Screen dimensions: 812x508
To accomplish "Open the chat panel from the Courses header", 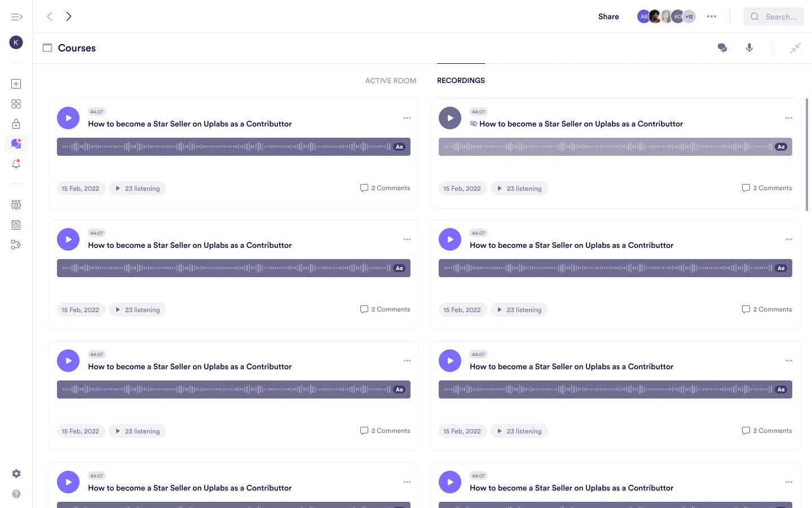I will [x=722, y=48].
